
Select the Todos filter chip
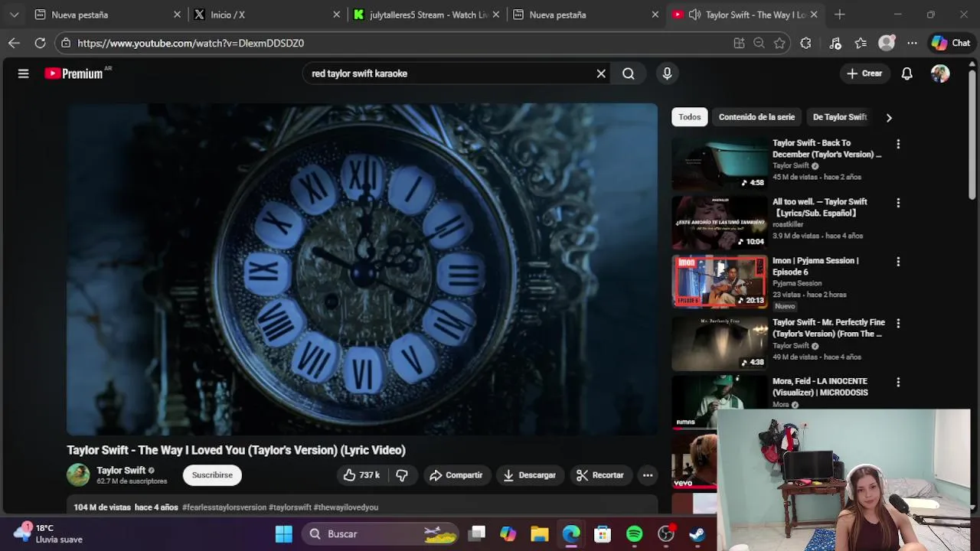pyautogui.click(x=689, y=117)
